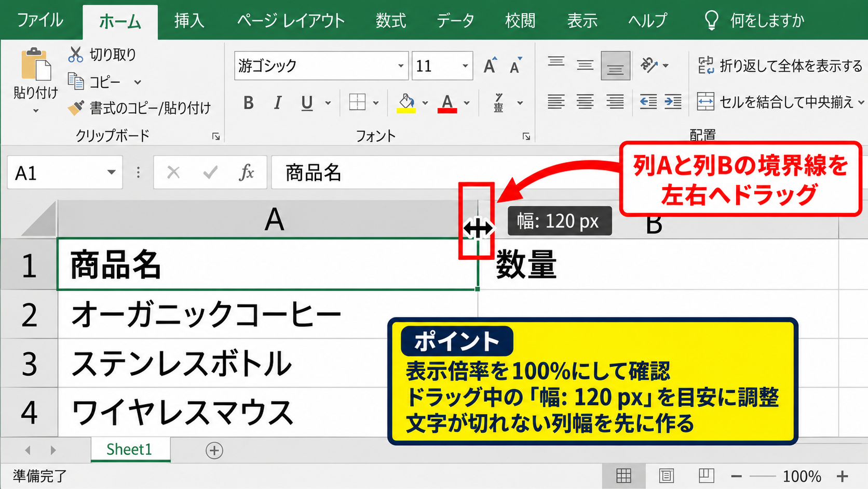This screenshot has width=868, height=489.
Task: Click the yellow fill color bucket
Action: click(x=406, y=103)
